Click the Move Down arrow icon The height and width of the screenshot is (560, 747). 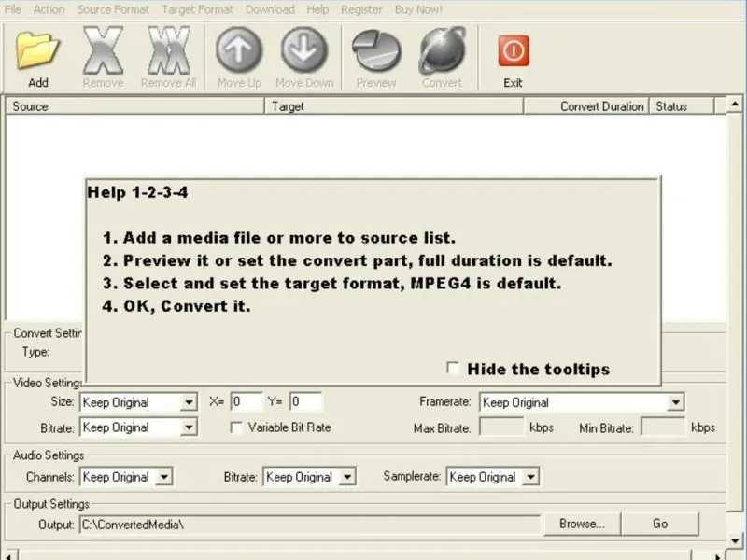click(304, 50)
